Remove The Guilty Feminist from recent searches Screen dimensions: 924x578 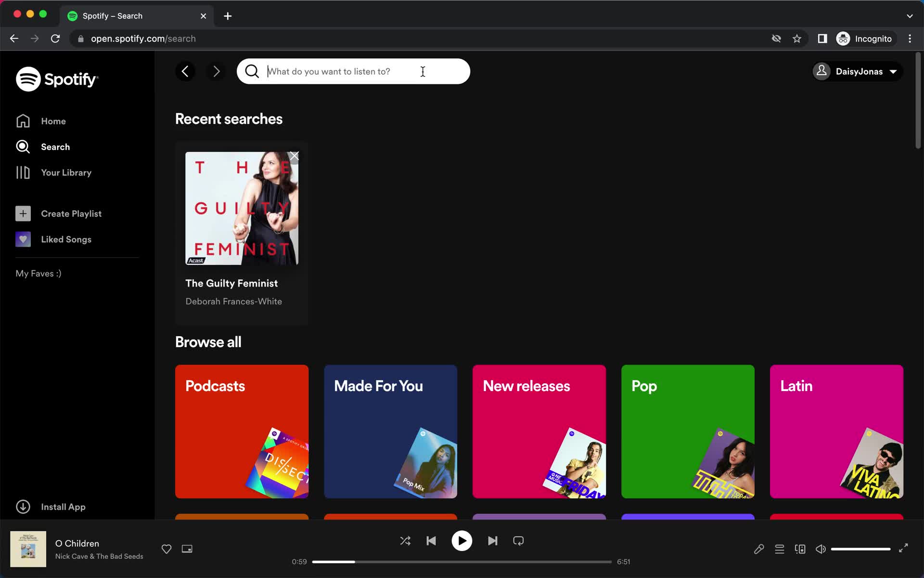294,156
